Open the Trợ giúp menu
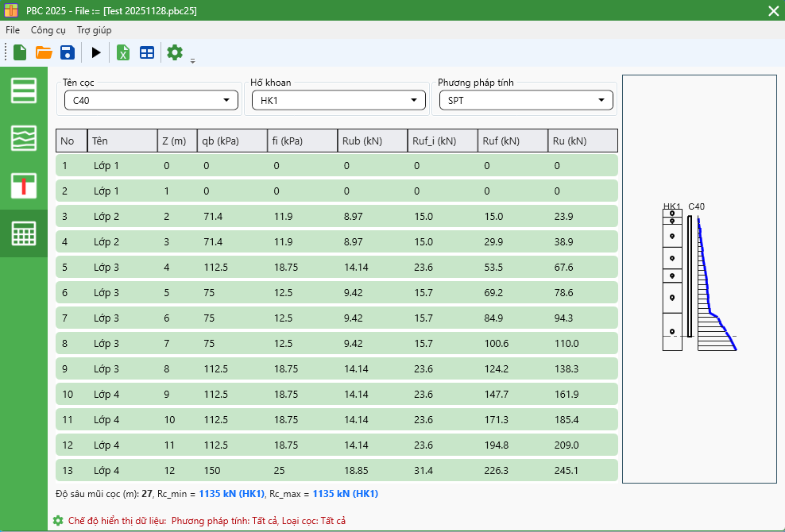This screenshot has height=532, width=785. (94, 30)
